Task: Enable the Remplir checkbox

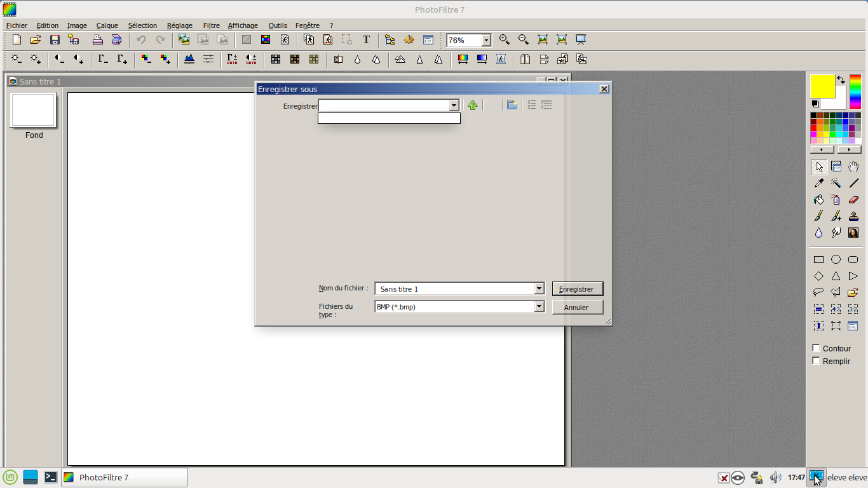Action: click(x=817, y=361)
